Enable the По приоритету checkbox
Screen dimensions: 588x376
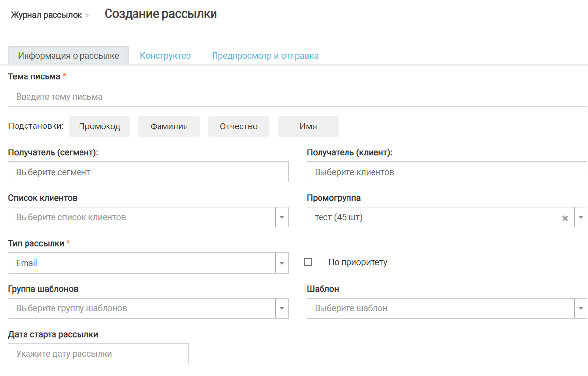tap(308, 262)
